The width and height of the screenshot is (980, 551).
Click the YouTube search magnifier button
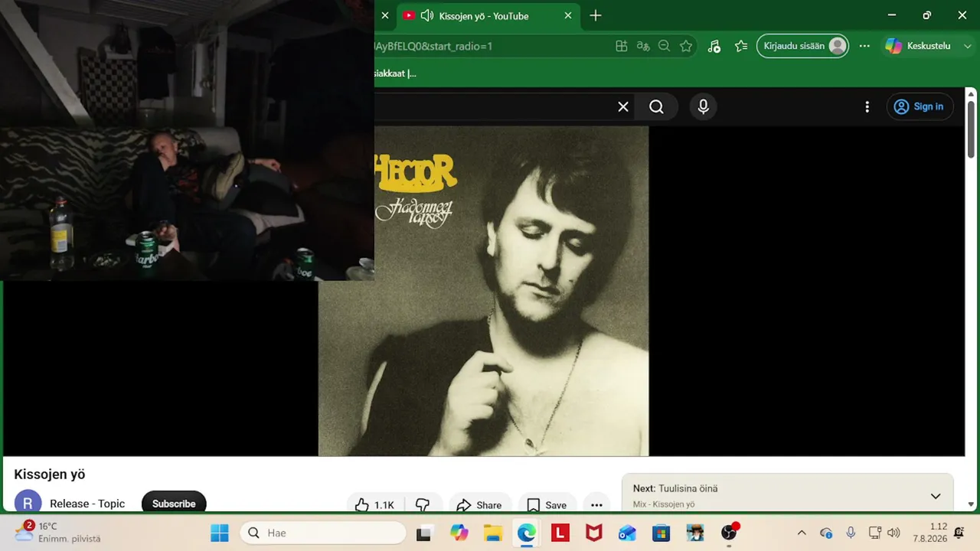coord(657,107)
